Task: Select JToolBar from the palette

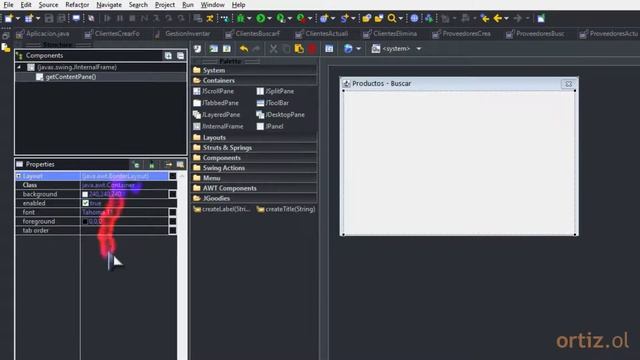Action: [x=273, y=103]
